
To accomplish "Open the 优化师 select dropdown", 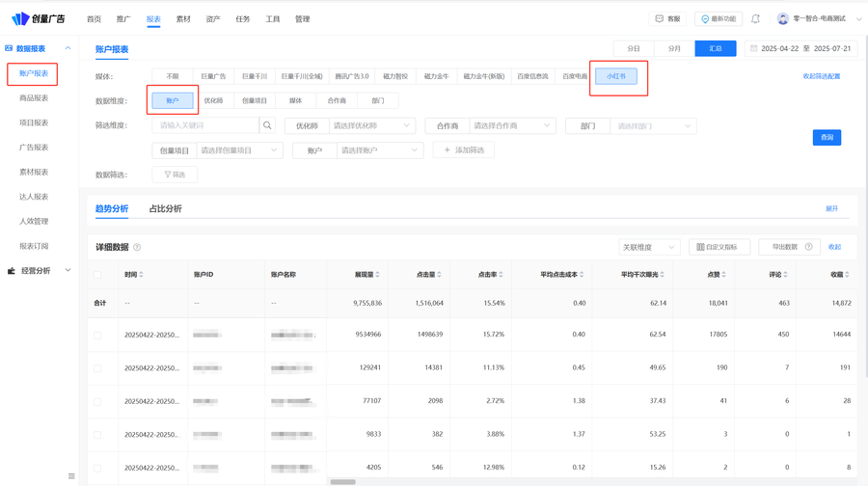I will (x=371, y=125).
